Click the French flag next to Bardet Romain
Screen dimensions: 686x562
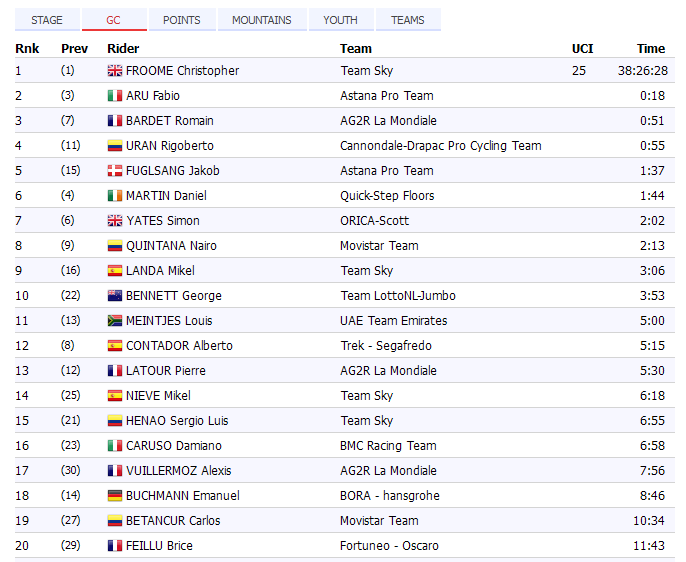click(x=114, y=121)
